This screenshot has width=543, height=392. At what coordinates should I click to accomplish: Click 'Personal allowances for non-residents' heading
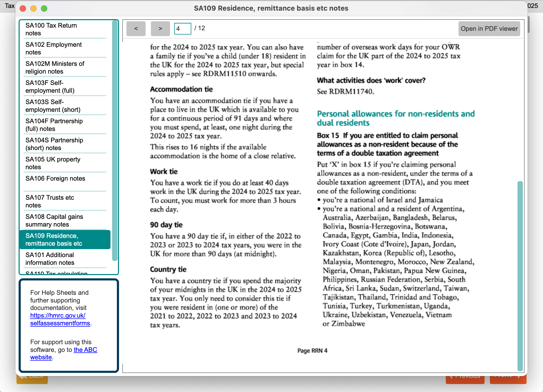pos(396,118)
